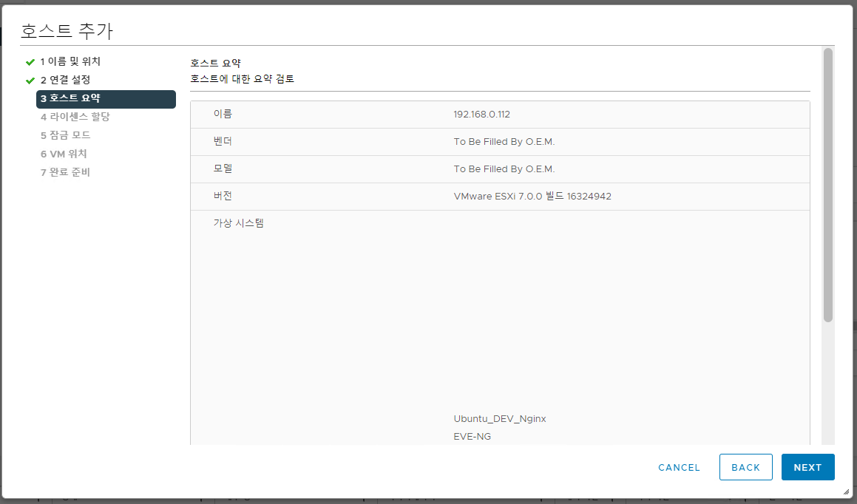This screenshot has width=857, height=504.
Task: Select step 4 라이센스 할당
Action: (75, 117)
